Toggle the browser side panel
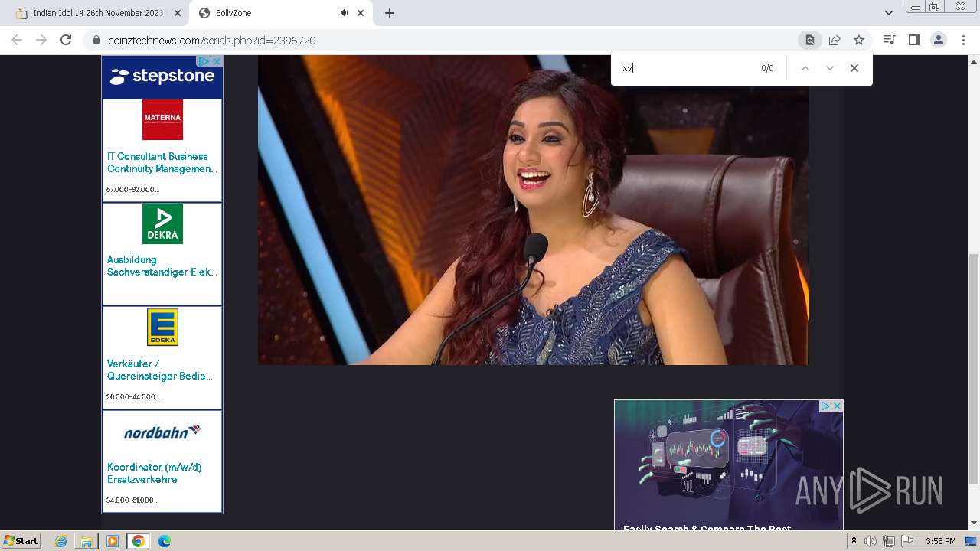The height and width of the screenshot is (551, 980). point(913,40)
